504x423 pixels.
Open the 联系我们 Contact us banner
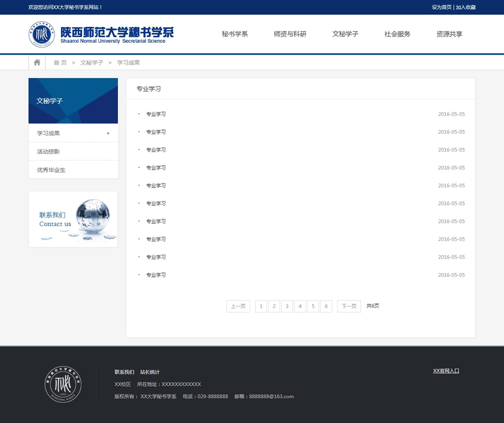[73, 219]
